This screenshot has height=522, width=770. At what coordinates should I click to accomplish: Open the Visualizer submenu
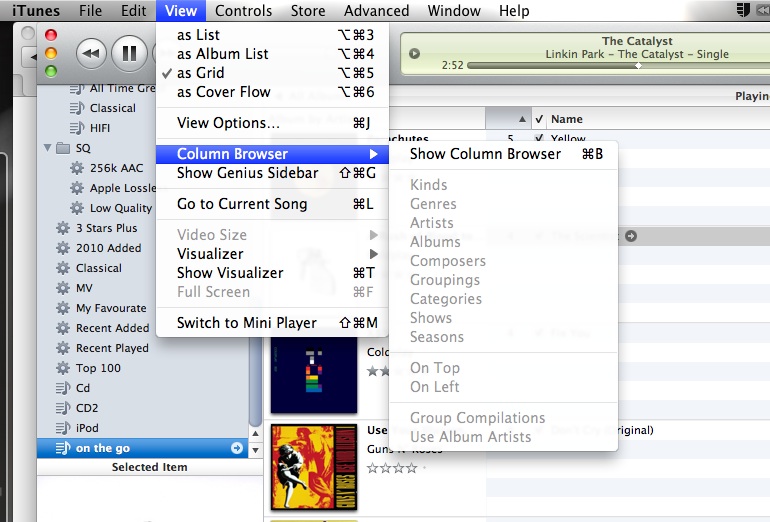point(272,254)
